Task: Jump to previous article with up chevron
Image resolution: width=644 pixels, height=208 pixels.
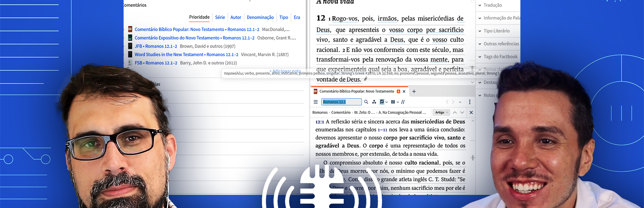Action: (455, 112)
